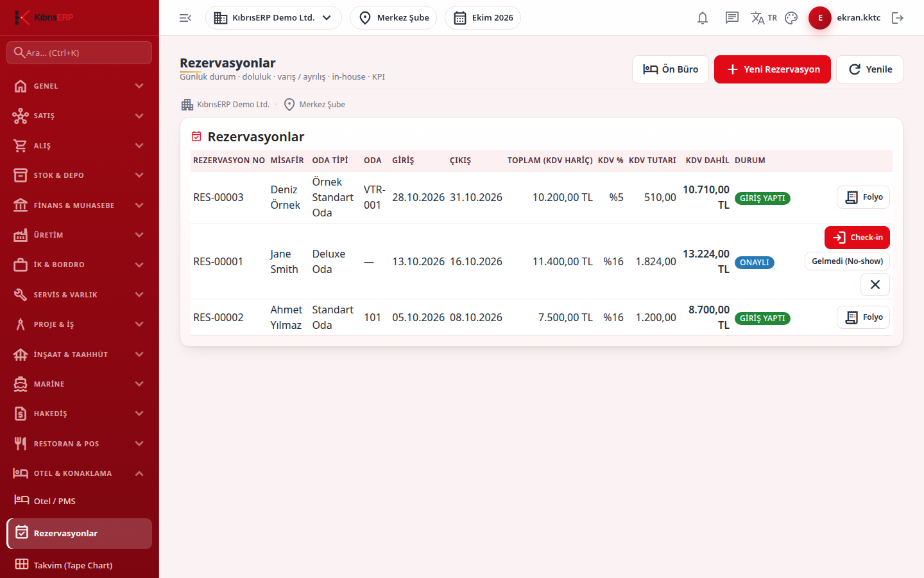Expand the Hakediş section chevron
The image size is (924, 578).
[x=139, y=414]
